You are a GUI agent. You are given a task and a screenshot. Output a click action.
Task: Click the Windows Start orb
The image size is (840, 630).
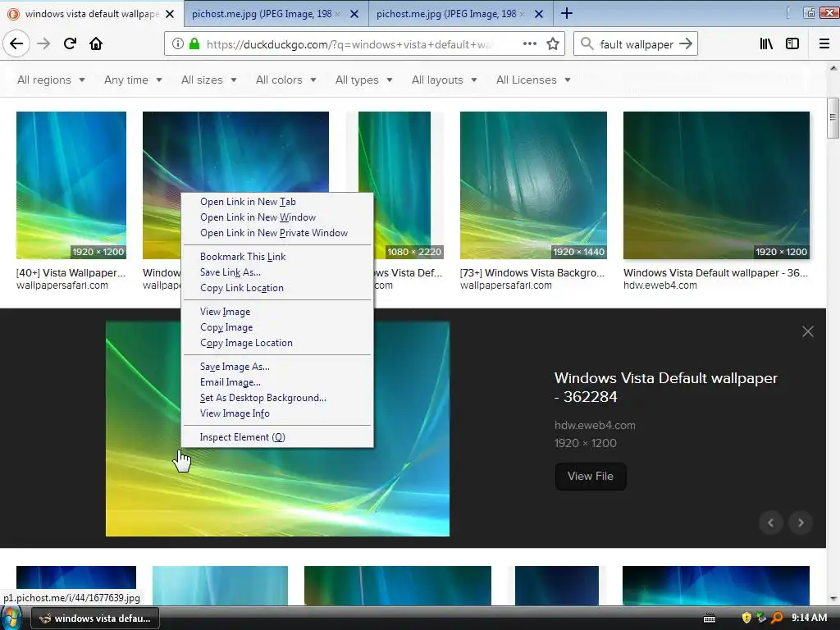[11, 619]
